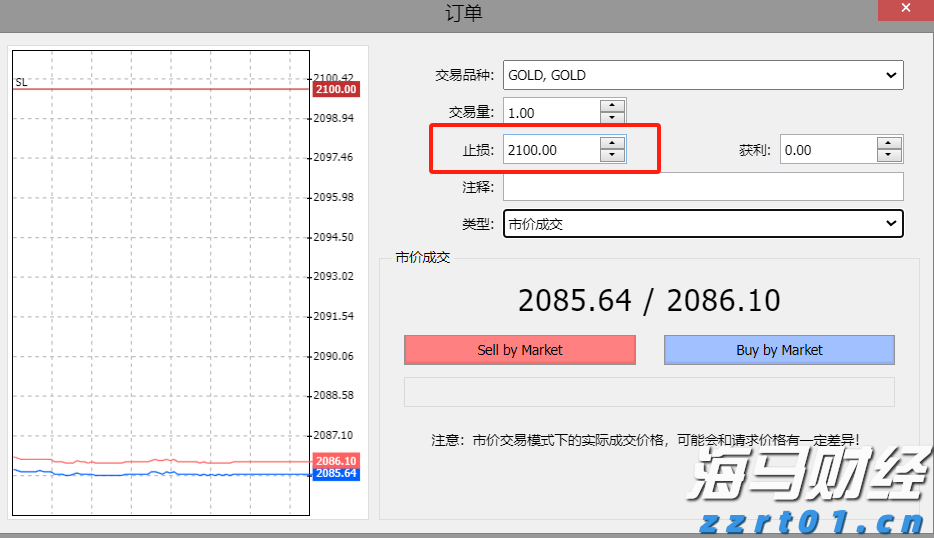The height and width of the screenshot is (538, 934).
Task: Click the blue 2085.64 bid price tag
Action: pos(335,474)
